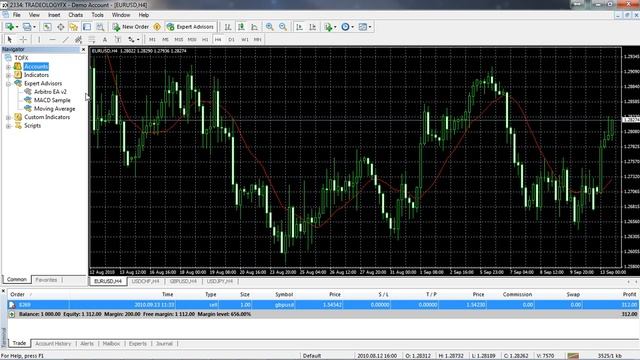Close the Terminal panel

[x=3, y=291]
